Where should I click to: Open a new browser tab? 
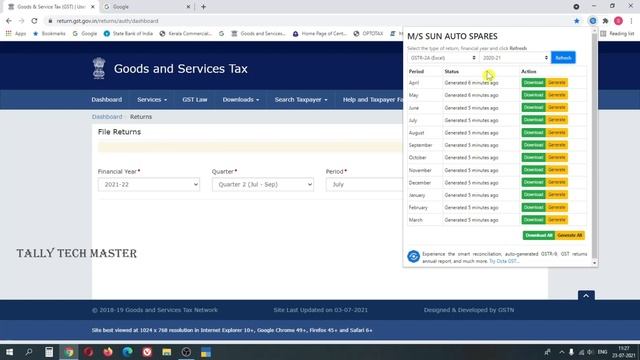click(203, 7)
